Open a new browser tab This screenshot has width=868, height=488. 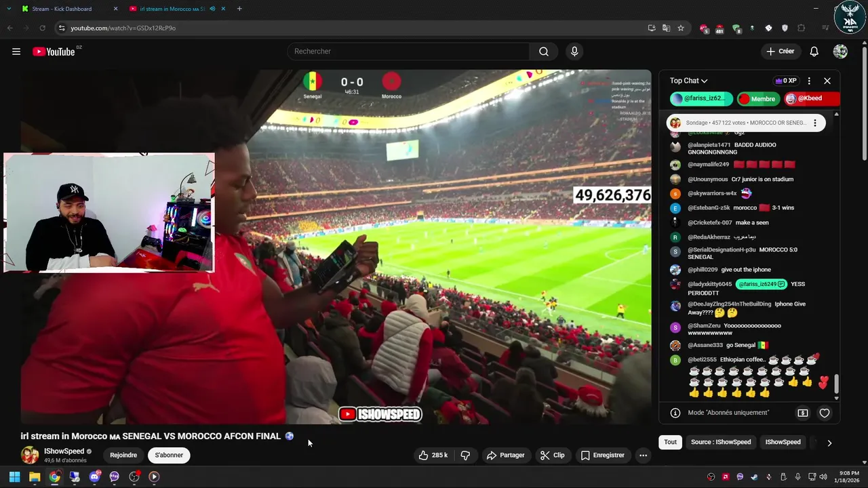click(x=239, y=9)
